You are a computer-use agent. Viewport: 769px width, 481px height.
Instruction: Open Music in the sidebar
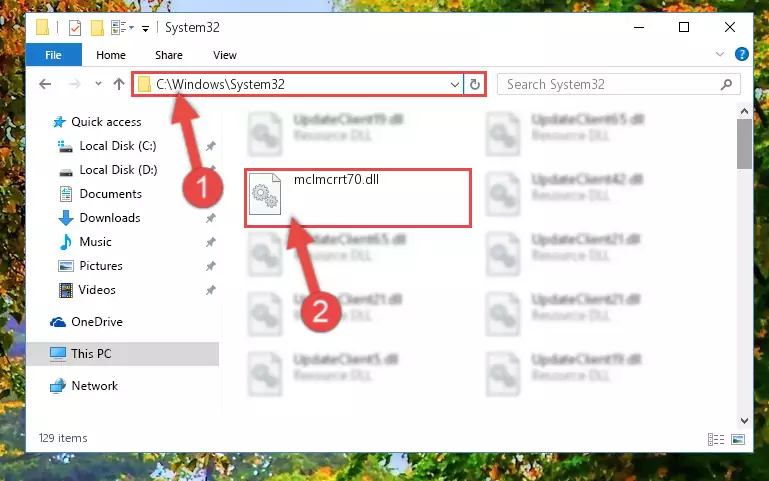(95, 242)
